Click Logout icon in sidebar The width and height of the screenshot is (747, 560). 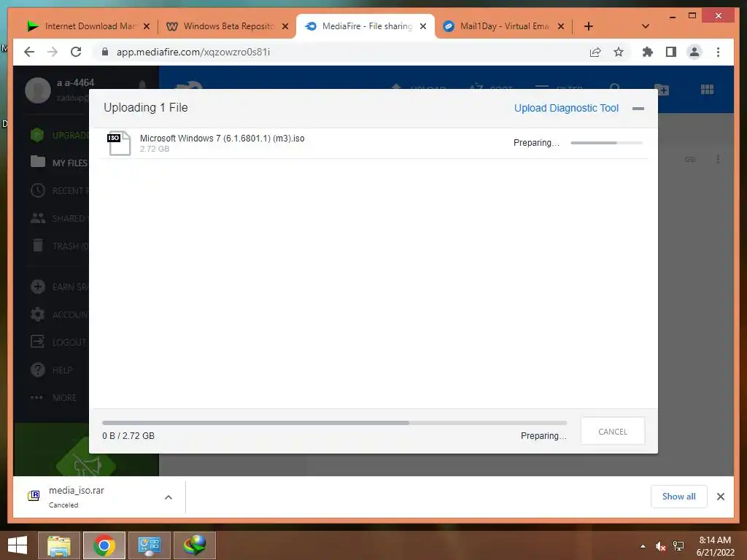[x=38, y=342]
